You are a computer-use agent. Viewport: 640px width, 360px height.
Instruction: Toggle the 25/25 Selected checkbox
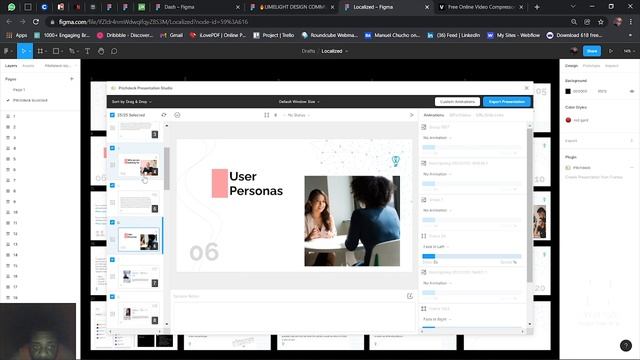click(112, 115)
